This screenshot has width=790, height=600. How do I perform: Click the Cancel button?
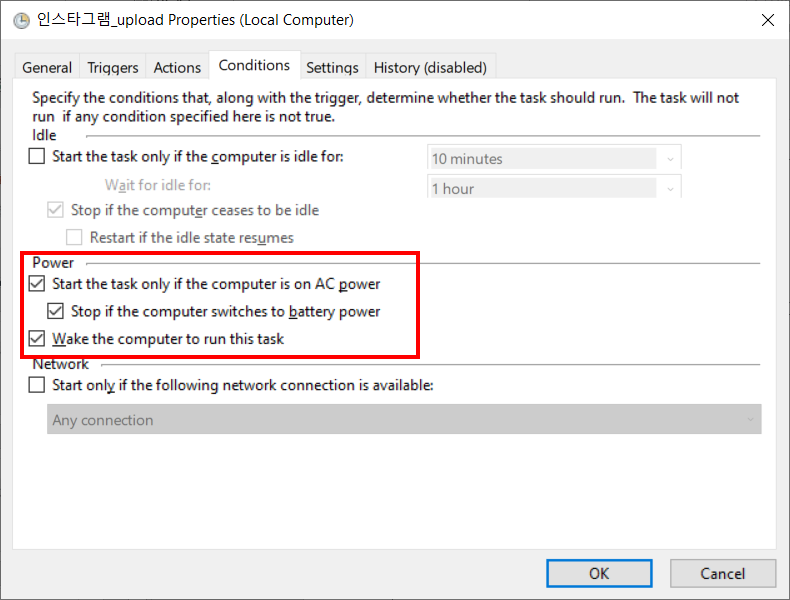click(x=722, y=573)
